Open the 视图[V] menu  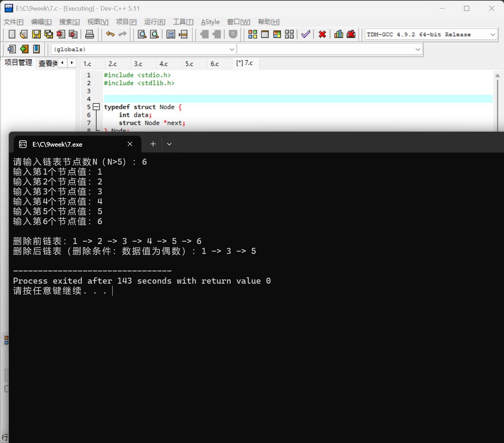(98, 22)
